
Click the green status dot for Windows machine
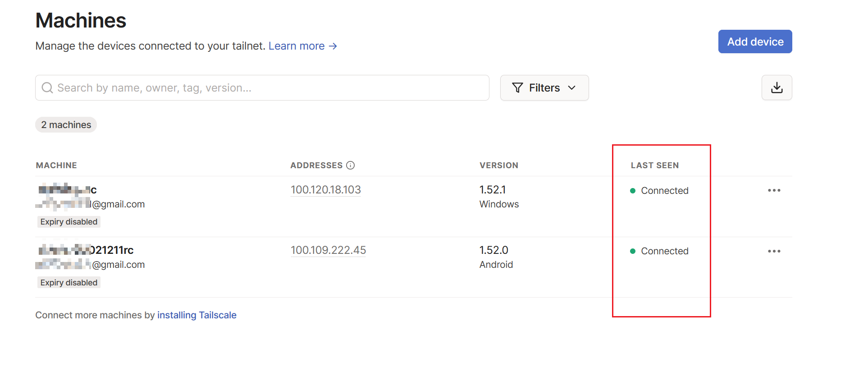(633, 191)
